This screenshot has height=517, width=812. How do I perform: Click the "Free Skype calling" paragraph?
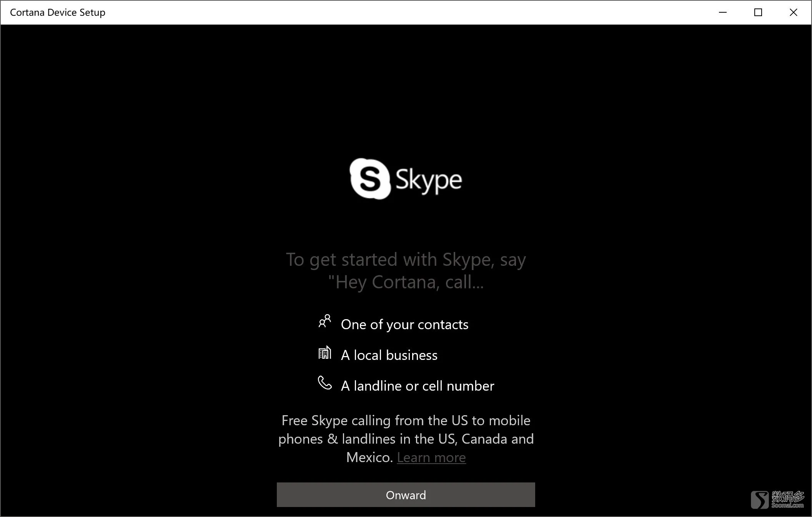click(x=406, y=439)
